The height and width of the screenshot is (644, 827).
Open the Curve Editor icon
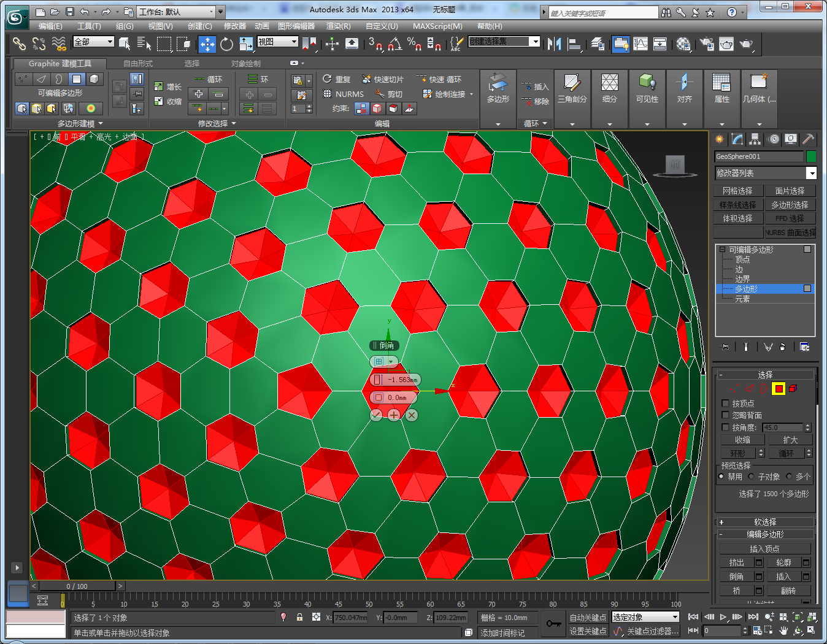click(x=640, y=44)
